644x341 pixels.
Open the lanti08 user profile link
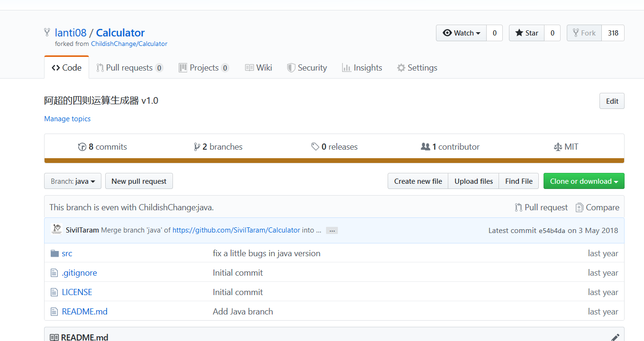(x=71, y=33)
